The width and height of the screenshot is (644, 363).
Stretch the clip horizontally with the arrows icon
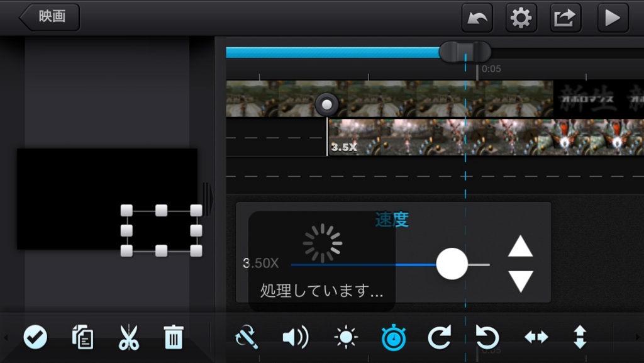coord(535,337)
